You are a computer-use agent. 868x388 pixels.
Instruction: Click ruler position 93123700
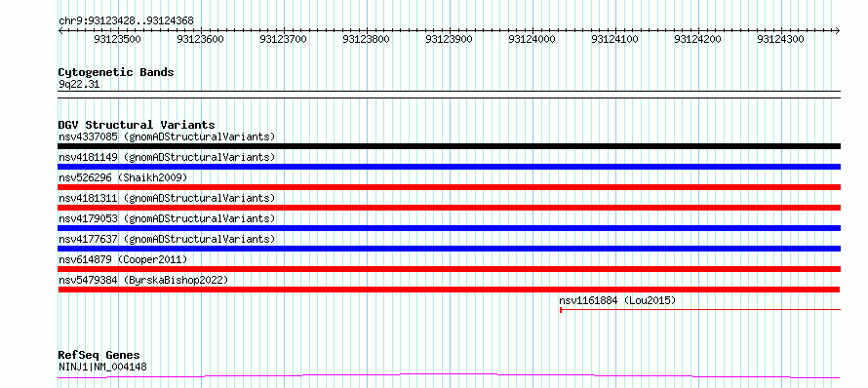284,39
